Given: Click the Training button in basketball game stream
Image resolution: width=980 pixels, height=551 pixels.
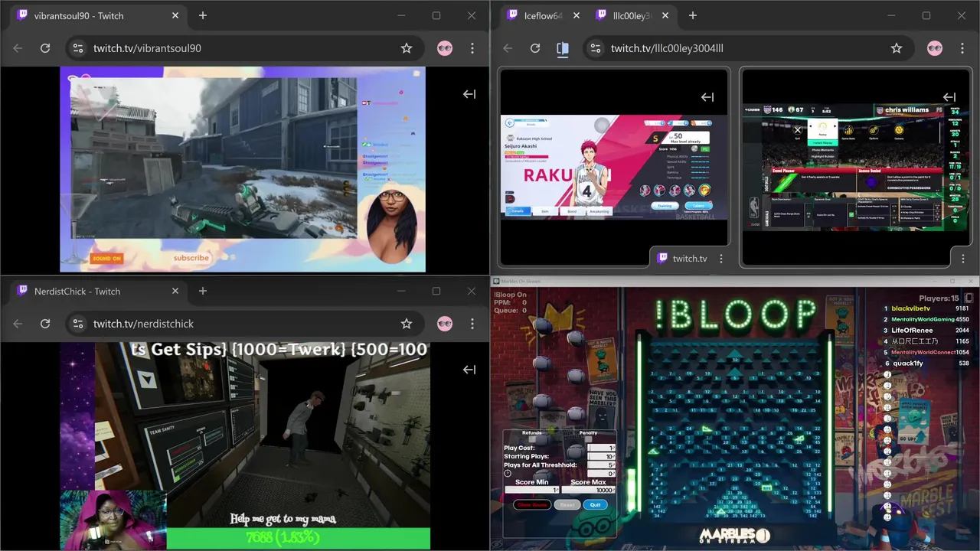Looking at the screenshot, I should [x=665, y=206].
